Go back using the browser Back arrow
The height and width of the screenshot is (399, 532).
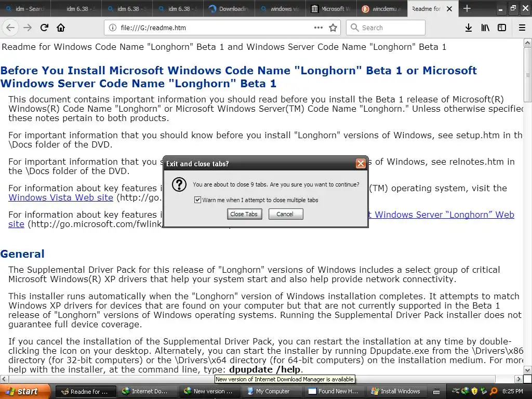coord(10,28)
